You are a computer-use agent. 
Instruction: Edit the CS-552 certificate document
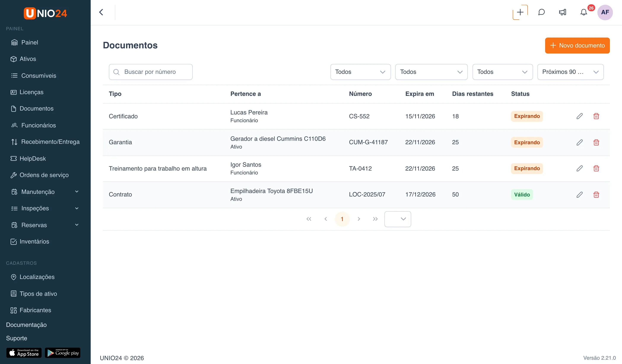(x=579, y=116)
